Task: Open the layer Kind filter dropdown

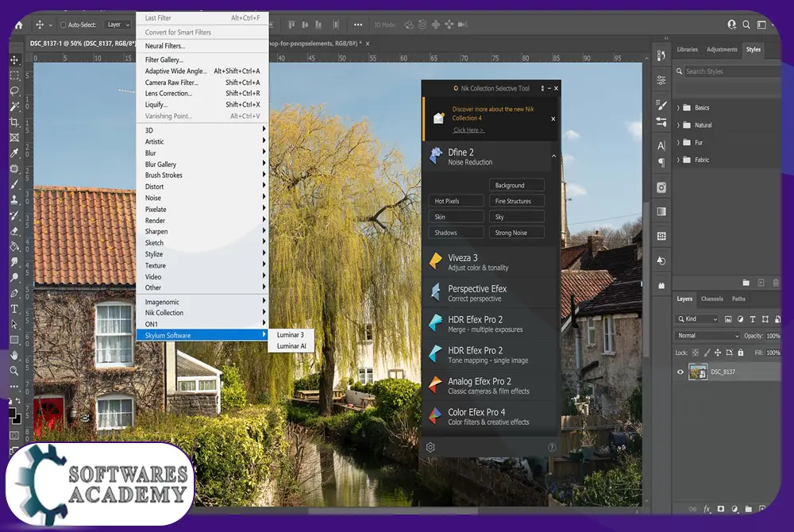Action: click(697, 319)
